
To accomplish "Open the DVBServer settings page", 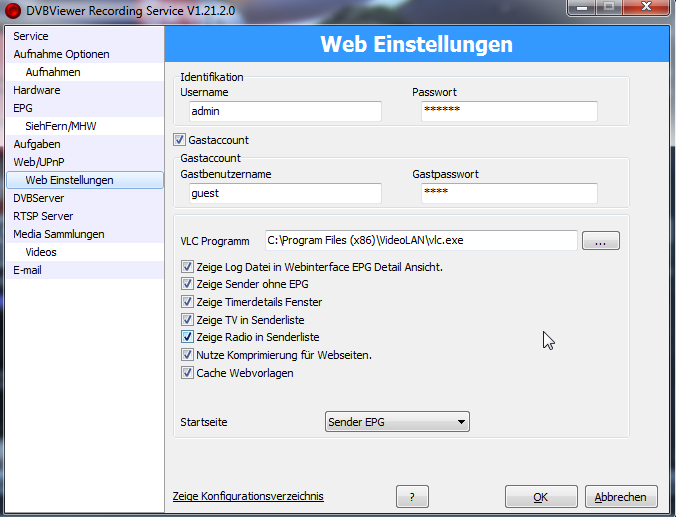I will [39, 198].
